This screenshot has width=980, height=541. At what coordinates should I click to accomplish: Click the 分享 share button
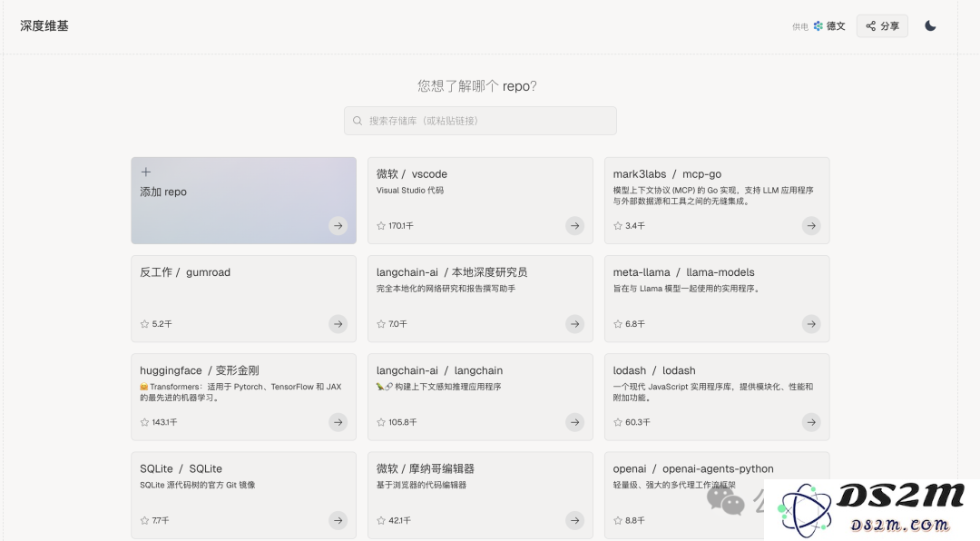point(882,25)
